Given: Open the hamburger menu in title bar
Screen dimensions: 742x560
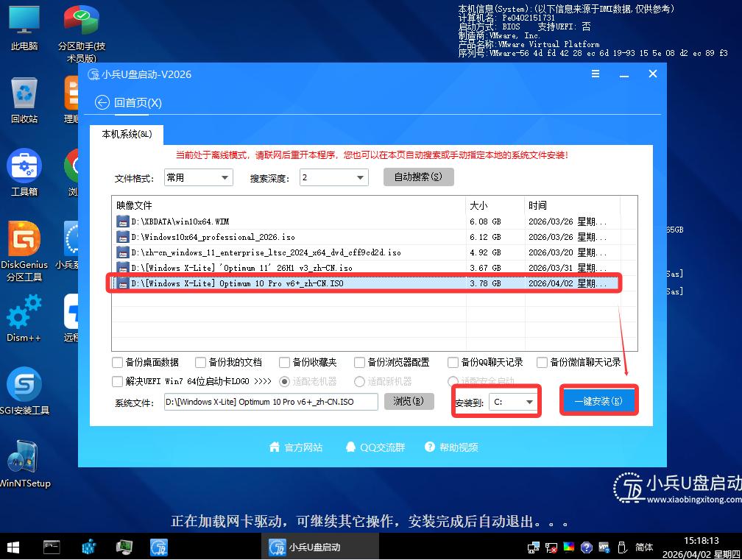Looking at the screenshot, I should (595, 74).
